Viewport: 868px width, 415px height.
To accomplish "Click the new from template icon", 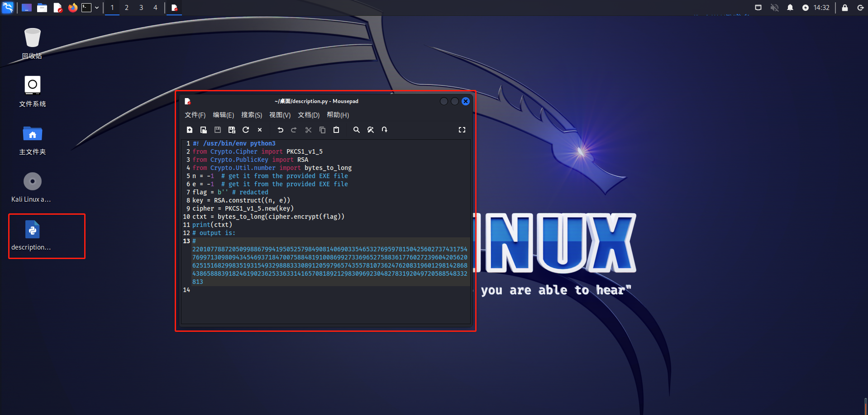I will 204,130.
